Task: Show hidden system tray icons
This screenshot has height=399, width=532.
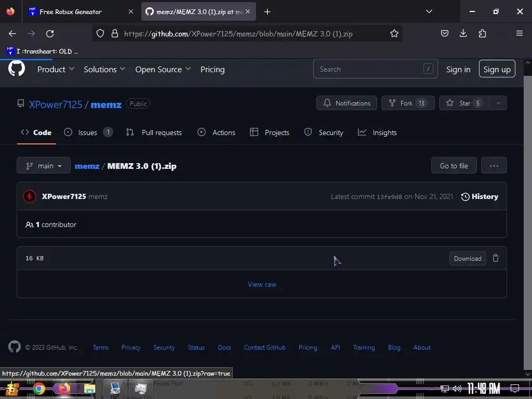Action: (x=432, y=389)
